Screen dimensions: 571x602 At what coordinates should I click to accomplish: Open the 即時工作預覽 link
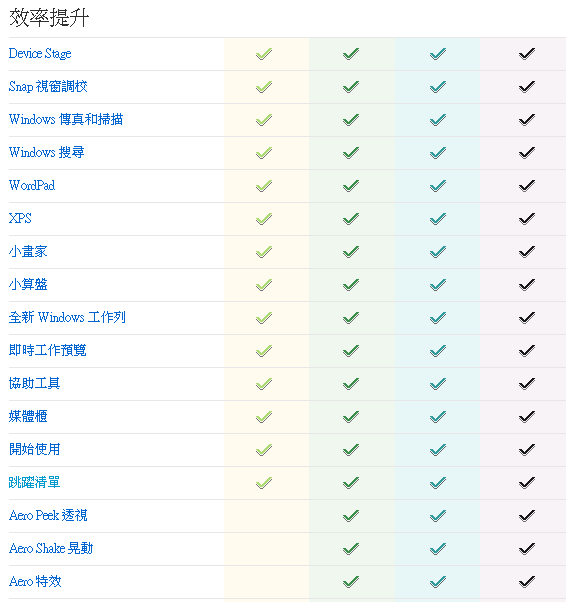(x=48, y=351)
